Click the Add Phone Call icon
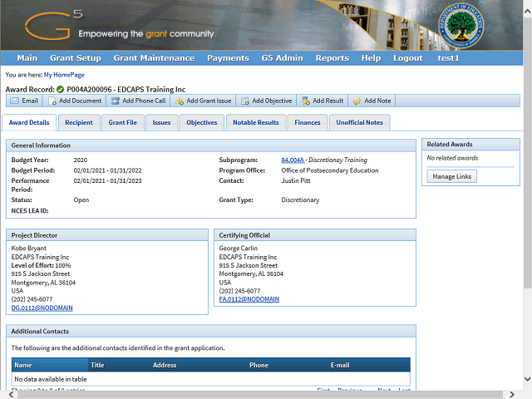This screenshot has height=399, width=532. [115, 101]
